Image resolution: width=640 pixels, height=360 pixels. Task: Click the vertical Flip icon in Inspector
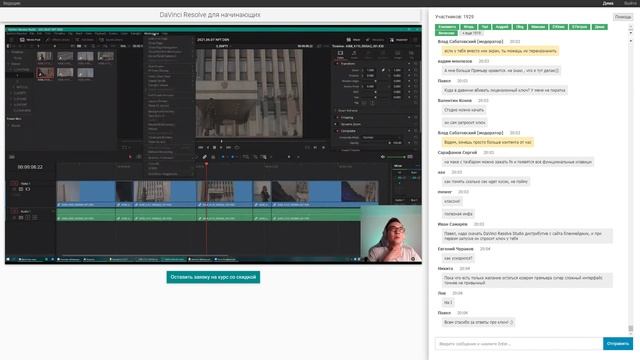pos(372,103)
